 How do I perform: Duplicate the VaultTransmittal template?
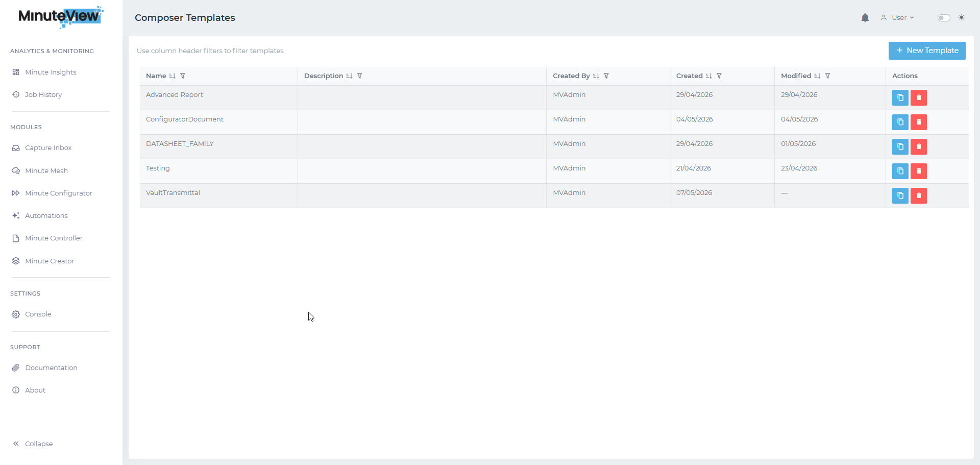point(900,195)
